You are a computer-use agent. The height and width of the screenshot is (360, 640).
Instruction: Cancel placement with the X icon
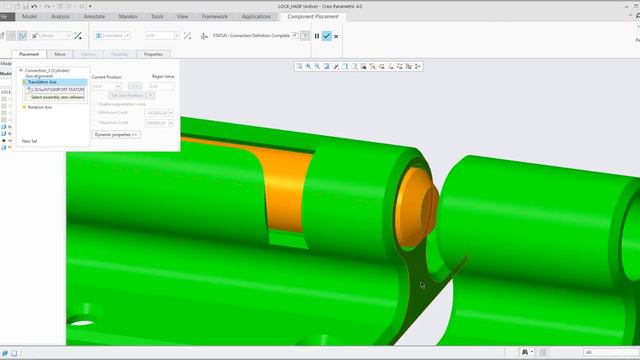(336, 36)
